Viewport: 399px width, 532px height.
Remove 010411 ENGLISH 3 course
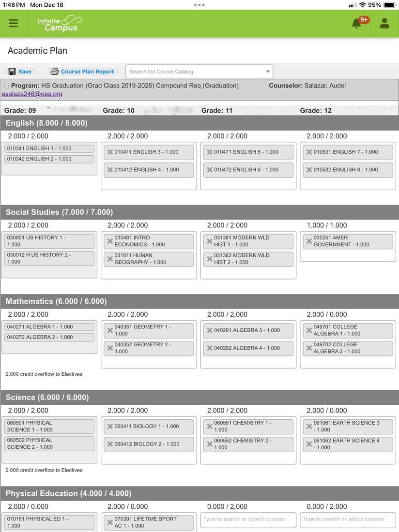tap(110, 152)
